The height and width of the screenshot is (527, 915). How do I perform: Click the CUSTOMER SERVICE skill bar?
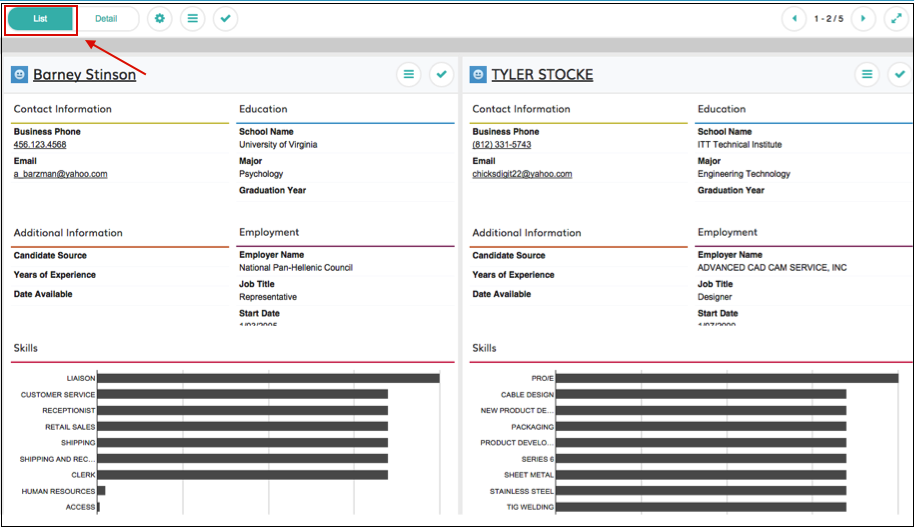(243, 395)
